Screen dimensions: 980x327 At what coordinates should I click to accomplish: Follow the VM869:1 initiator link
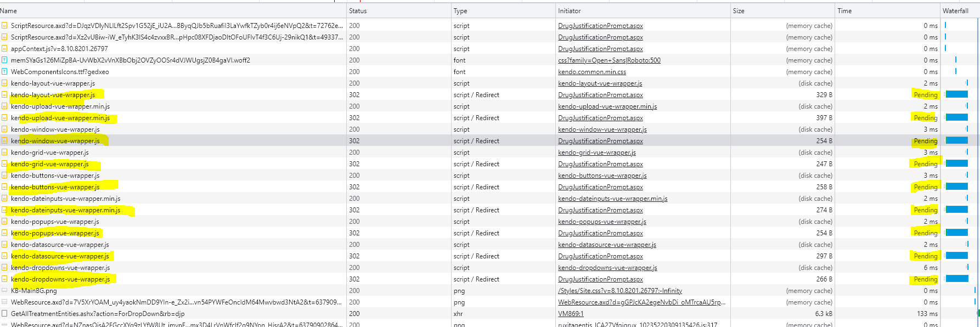click(x=571, y=314)
